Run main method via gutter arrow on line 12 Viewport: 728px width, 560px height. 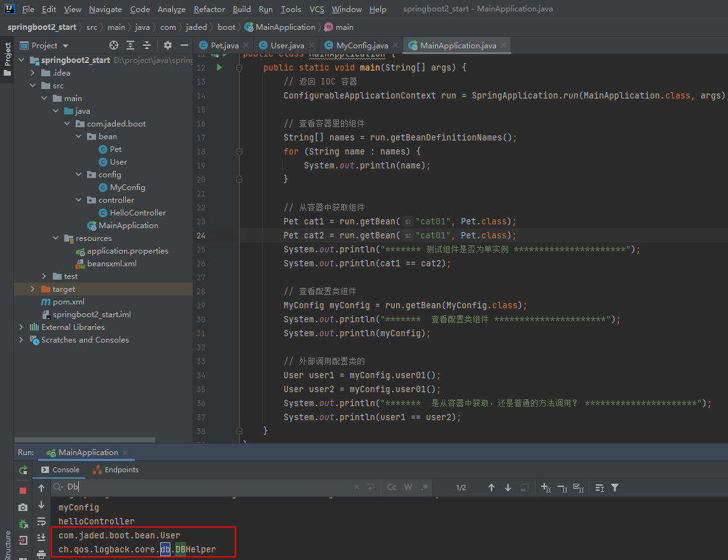click(219, 67)
